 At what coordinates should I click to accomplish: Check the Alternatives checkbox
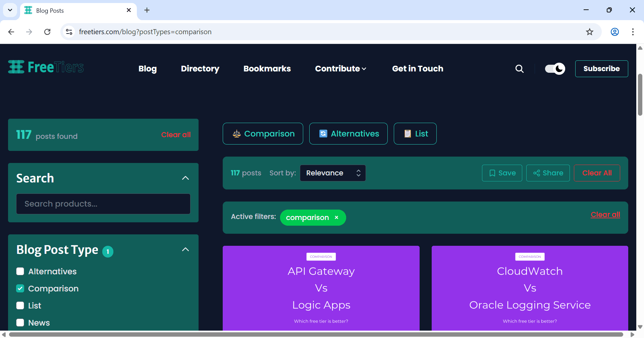tap(20, 271)
